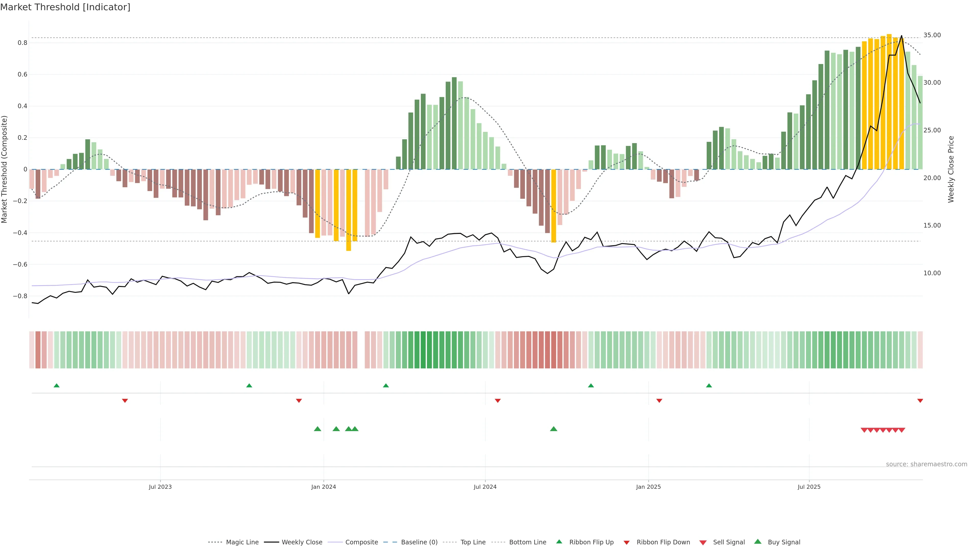Click the Jan 2025 axis label
The image size is (980, 551).
click(x=648, y=487)
